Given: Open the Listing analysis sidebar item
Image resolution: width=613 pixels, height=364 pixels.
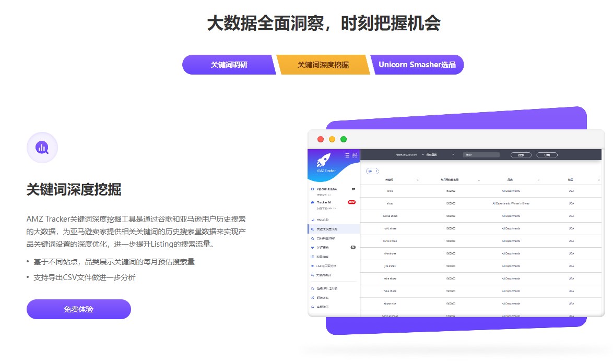Looking at the screenshot, I should point(326,266).
